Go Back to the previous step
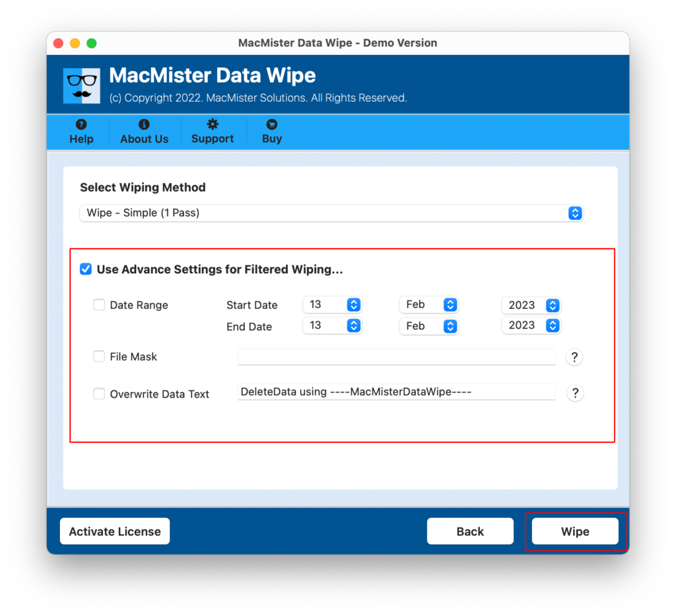Image resolution: width=676 pixels, height=616 pixels. (470, 531)
